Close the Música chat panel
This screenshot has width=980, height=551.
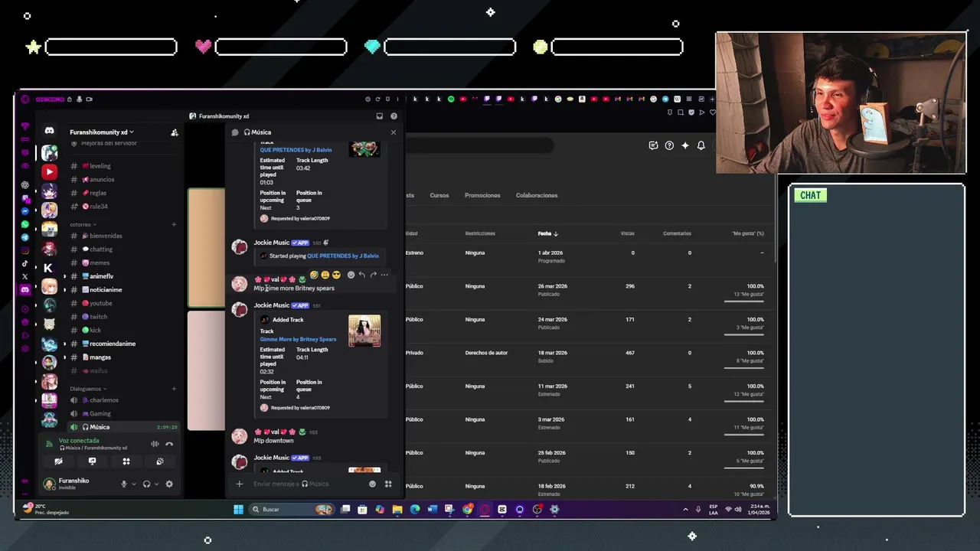[x=394, y=132]
